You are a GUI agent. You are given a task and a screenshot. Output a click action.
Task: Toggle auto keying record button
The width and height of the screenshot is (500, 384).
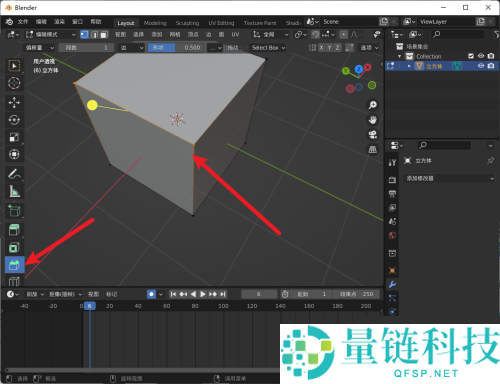click(x=151, y=294)
